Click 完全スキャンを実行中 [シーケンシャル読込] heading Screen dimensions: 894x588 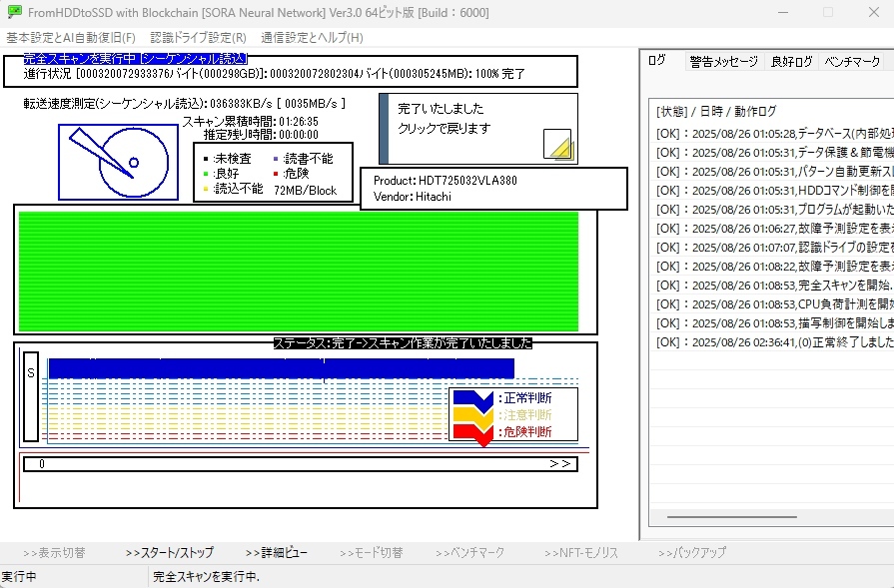pos(135,59)
